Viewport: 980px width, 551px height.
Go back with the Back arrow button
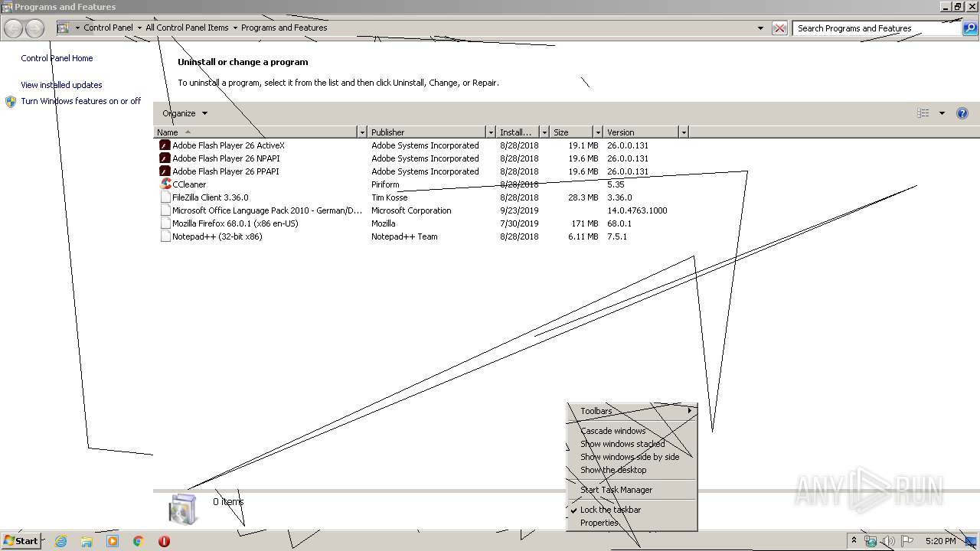point(14,28)
